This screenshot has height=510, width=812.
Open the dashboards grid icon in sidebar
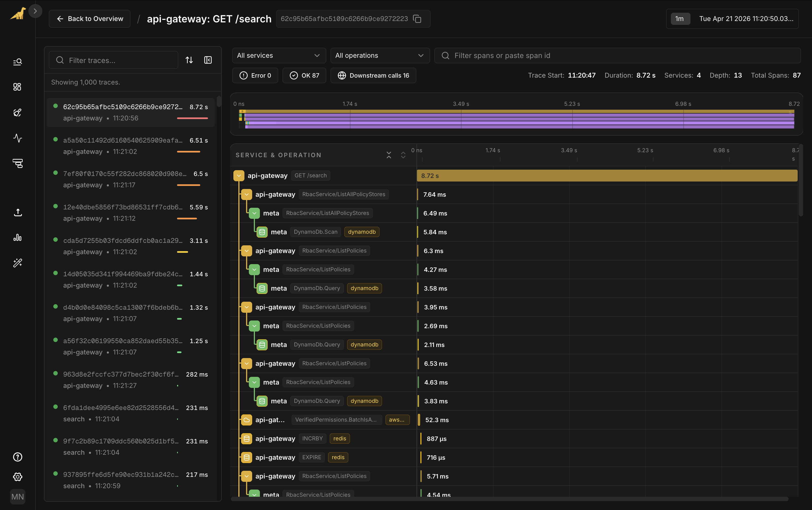(17, 87)
